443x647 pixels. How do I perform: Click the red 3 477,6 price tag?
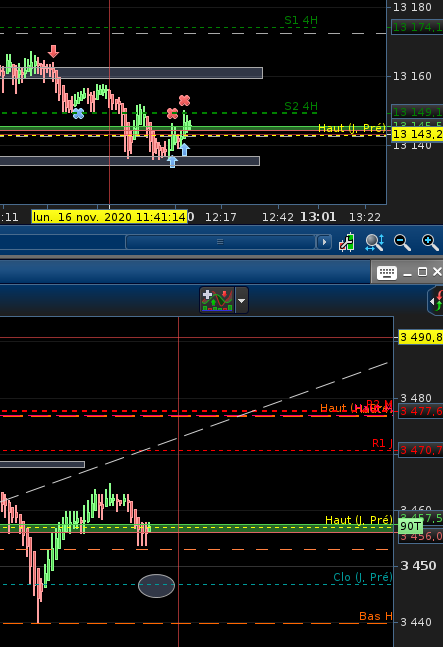[x=421, y=411]
